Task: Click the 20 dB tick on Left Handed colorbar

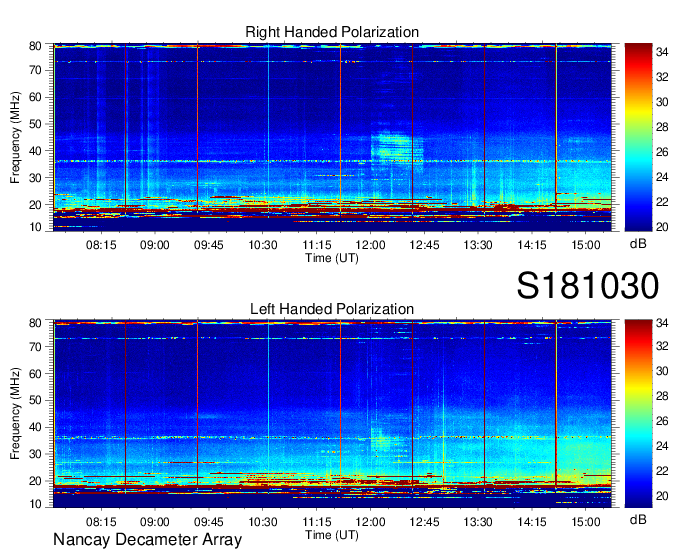Action: pyautogui.click(x=662, y=496)
